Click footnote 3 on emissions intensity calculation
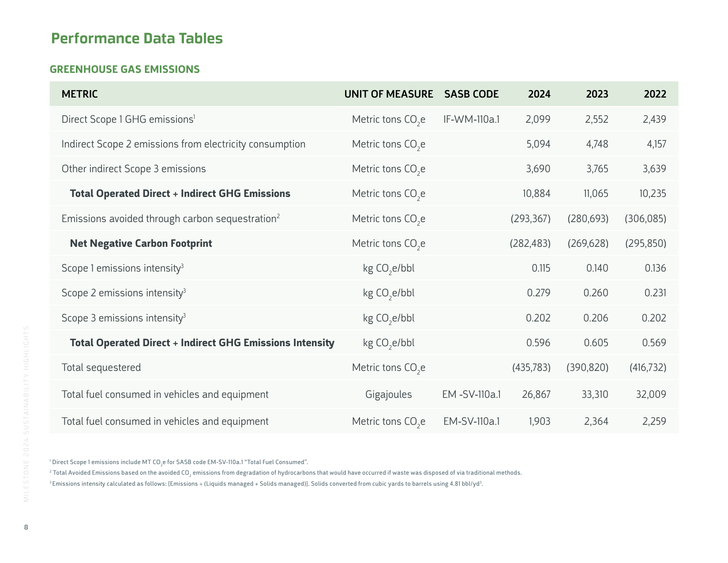The width and height of the screenshot is (728, 563). point(266,484)
